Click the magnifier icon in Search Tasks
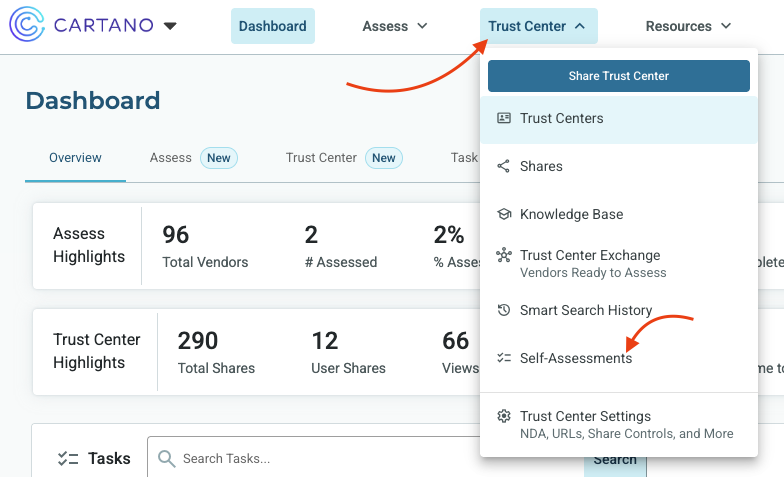The image size is (784, 477). pos(166,458)
